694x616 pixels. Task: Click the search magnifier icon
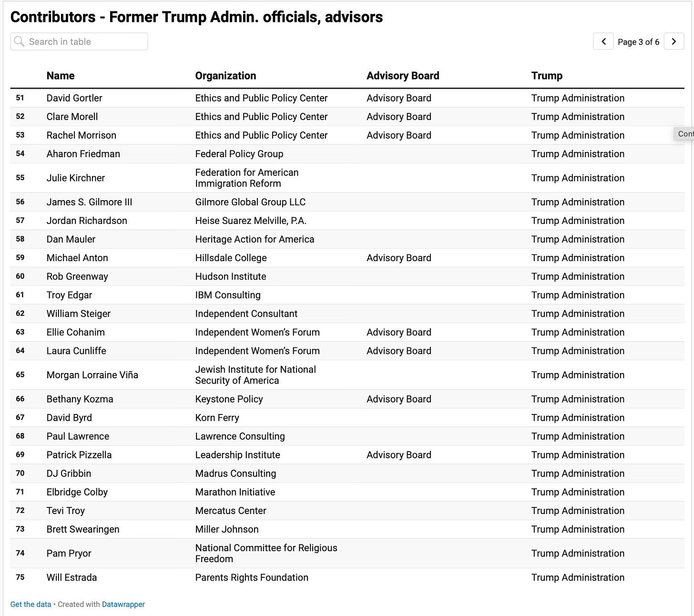tap(19, 41)
